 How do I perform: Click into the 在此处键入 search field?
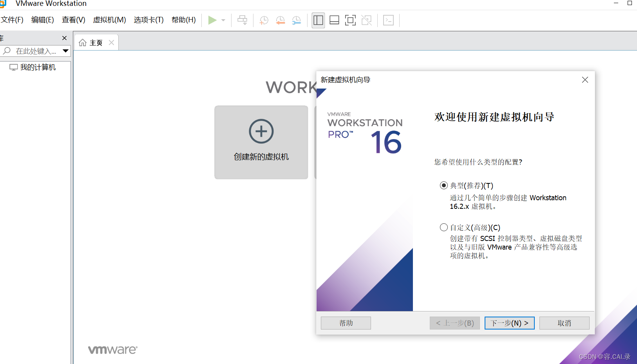[36, 51]
